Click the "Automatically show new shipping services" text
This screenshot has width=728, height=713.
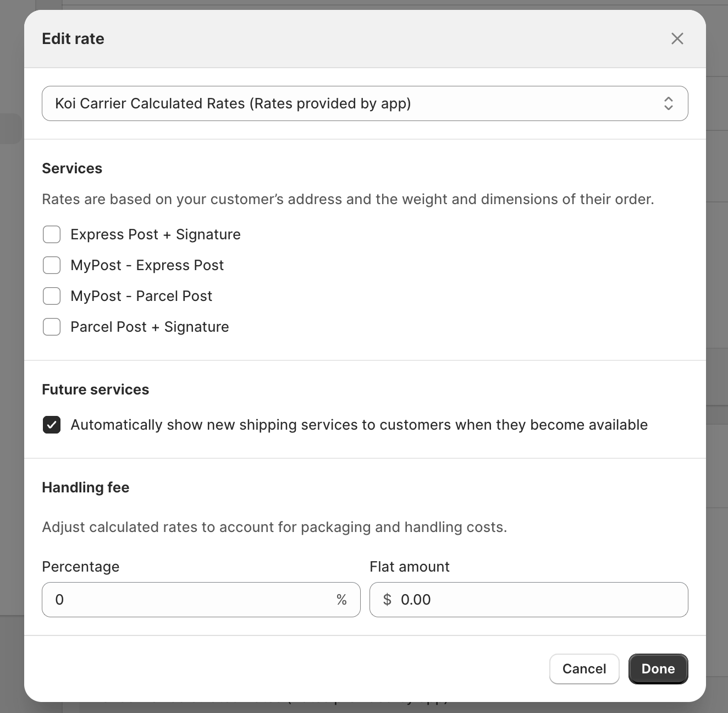point(359,425)
